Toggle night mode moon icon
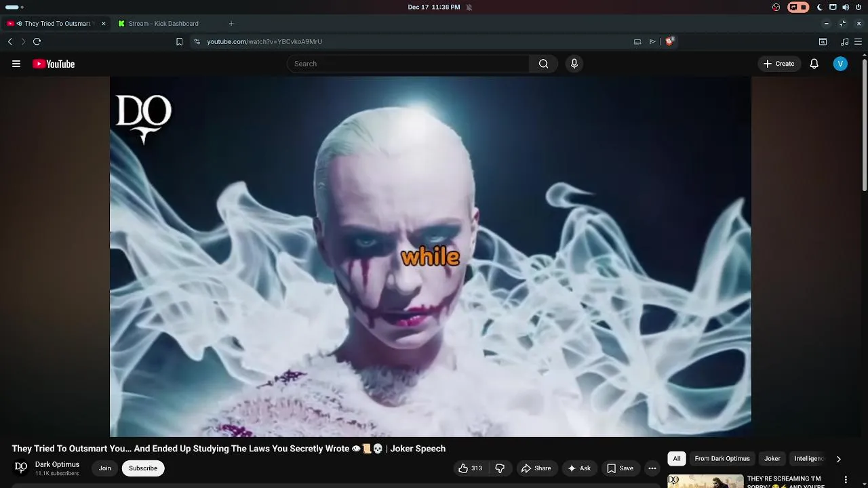 [820, 7]
